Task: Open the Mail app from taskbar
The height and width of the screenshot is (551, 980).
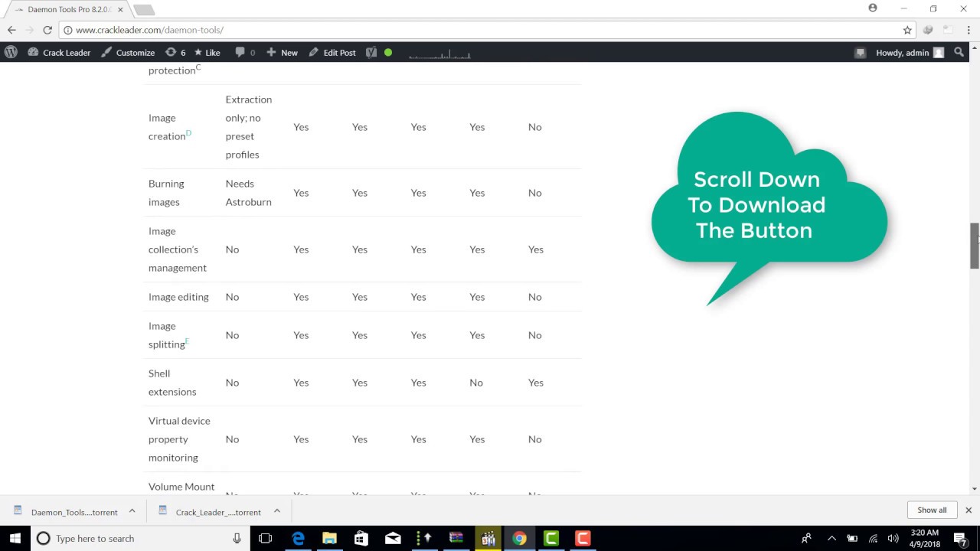Action: point(393,539)
